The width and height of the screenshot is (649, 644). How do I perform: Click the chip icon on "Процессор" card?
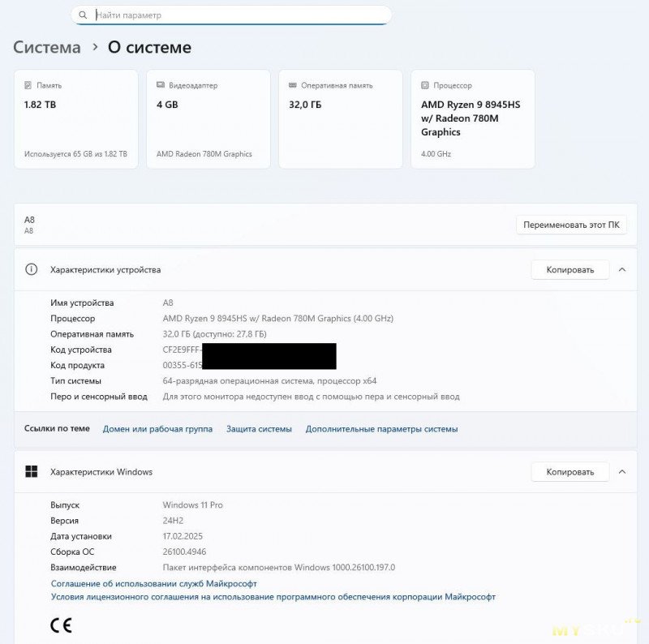(x=424, y=85)
